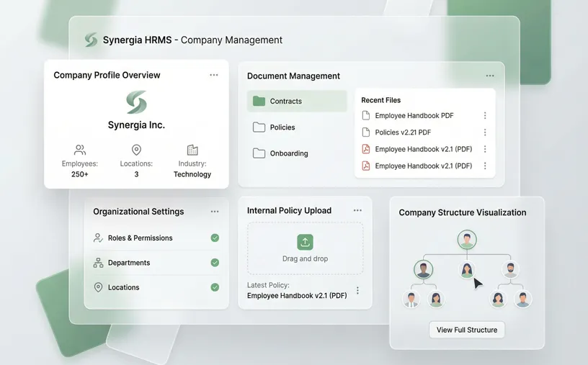Click Synergia Inc. company name
Image resolution: width=588 pixels, height=365 pixels.
pos(136,125)
